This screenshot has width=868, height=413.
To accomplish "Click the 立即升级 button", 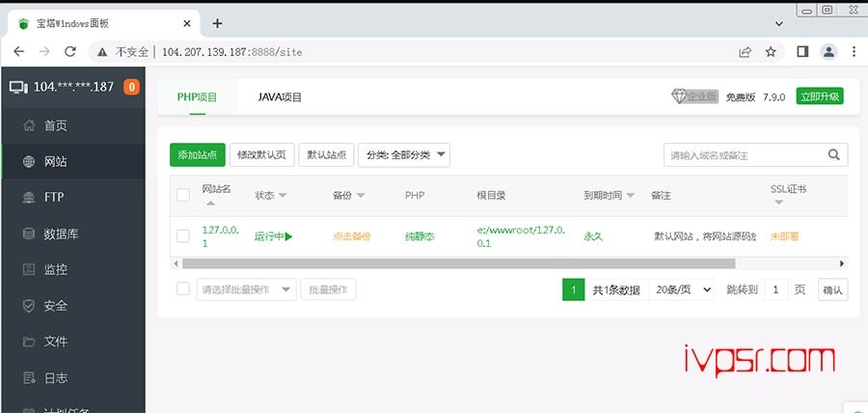I will click(x=820, y=96).
